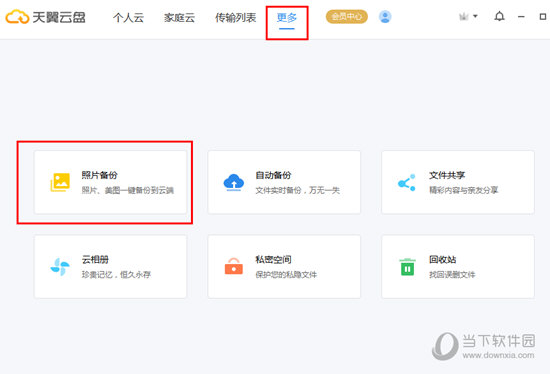The image size is (550, 374).
Task: Open the 回收站 card title
Action: [442, 260]
